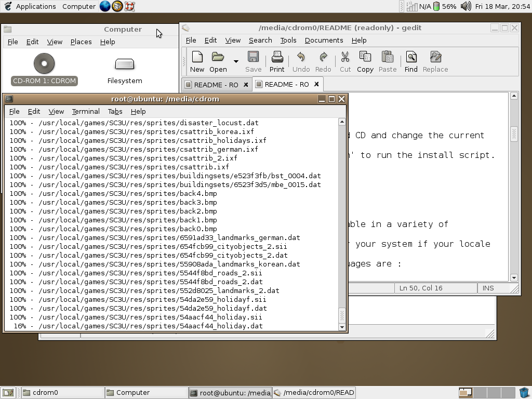Open the Tabs menu in terminal window
Viewport: 532px width, 399px height.
[115, 111]
